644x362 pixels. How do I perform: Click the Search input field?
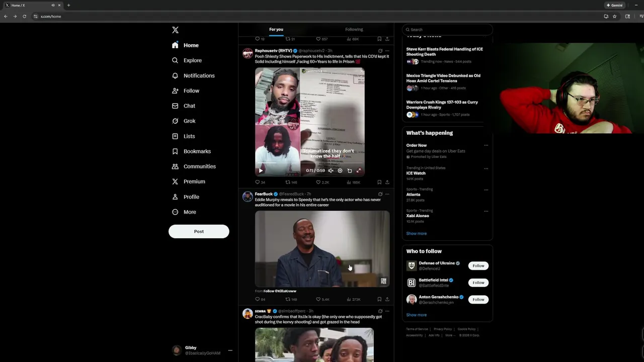tap(447, 29)
